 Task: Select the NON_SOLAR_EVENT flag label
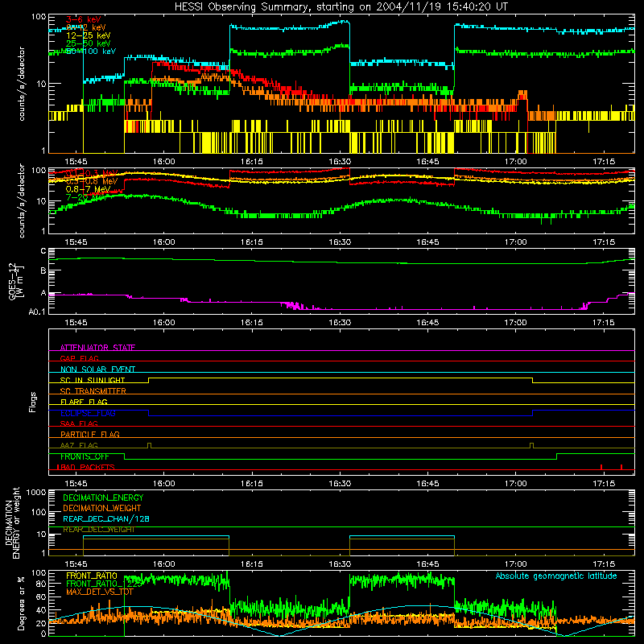click(x=97, y=369)
